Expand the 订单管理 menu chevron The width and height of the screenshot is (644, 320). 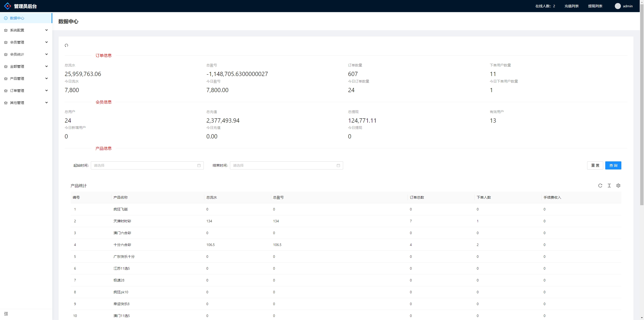[x=47, y=91]
